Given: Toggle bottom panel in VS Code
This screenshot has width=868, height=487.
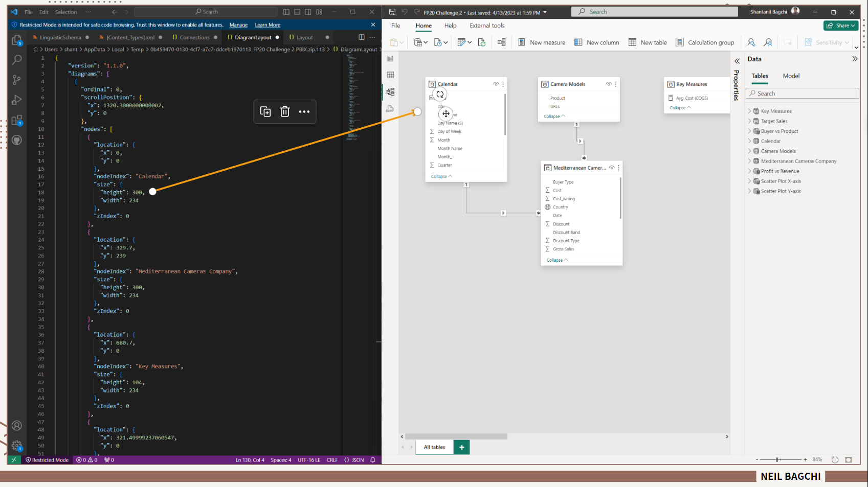Looking at the screenshot, I should pyautogui.click(x=297, y=12).
